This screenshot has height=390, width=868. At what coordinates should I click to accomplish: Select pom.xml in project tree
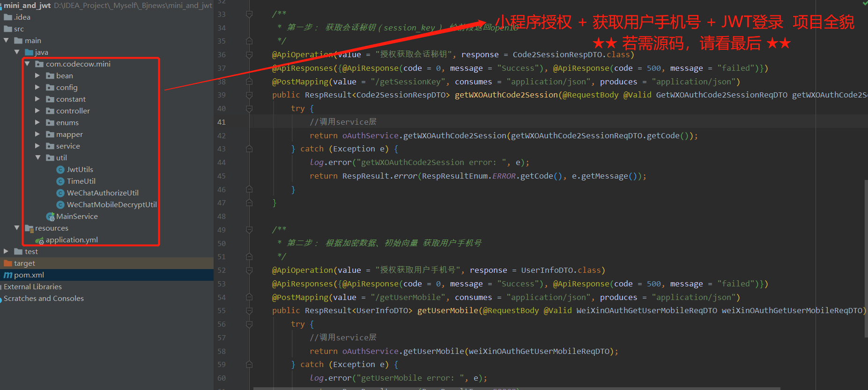(29, 275)
